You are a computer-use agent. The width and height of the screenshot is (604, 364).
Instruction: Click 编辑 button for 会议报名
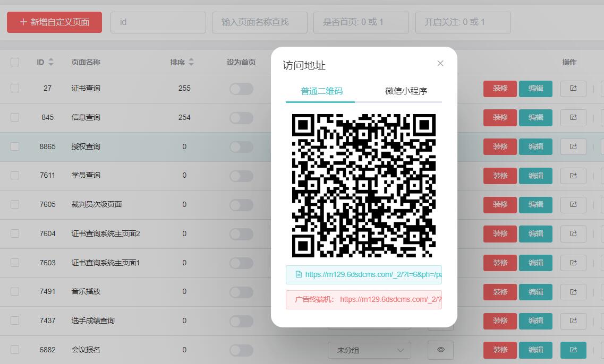click(535, 350)
